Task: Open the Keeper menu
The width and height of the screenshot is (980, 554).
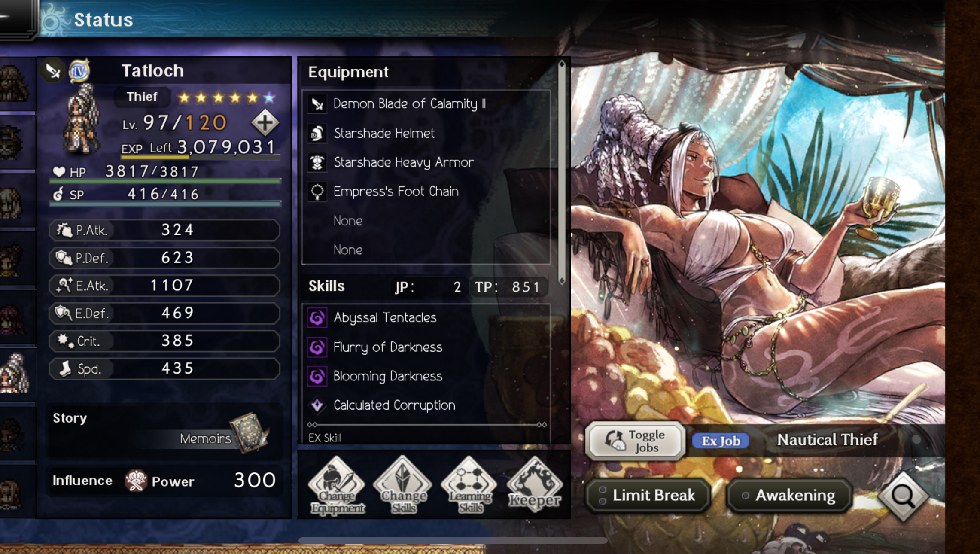Action: pyautogui.click(x=535, y=485)
